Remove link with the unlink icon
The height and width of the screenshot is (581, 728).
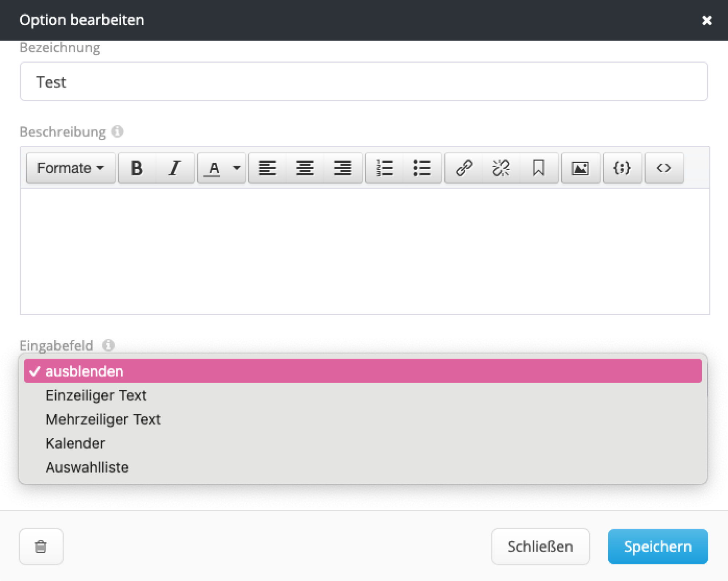(x=501, y=168)
